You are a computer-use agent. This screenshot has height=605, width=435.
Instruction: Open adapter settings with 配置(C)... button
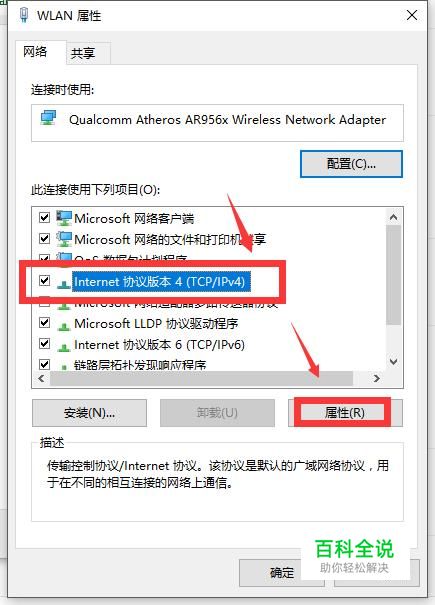click(351, 164)
